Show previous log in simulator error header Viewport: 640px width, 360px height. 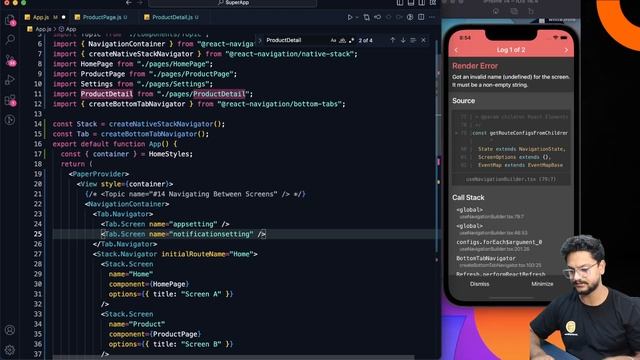(x=456, y=50)
